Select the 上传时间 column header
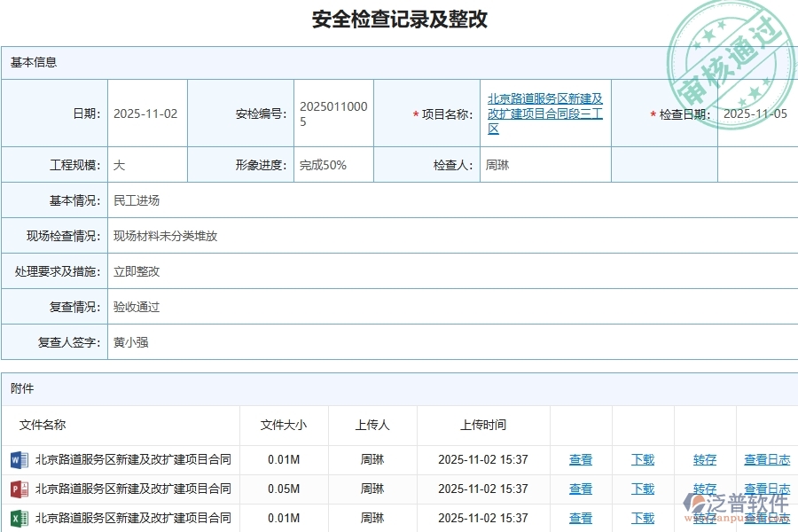798x532 pixels. point(483,425)
